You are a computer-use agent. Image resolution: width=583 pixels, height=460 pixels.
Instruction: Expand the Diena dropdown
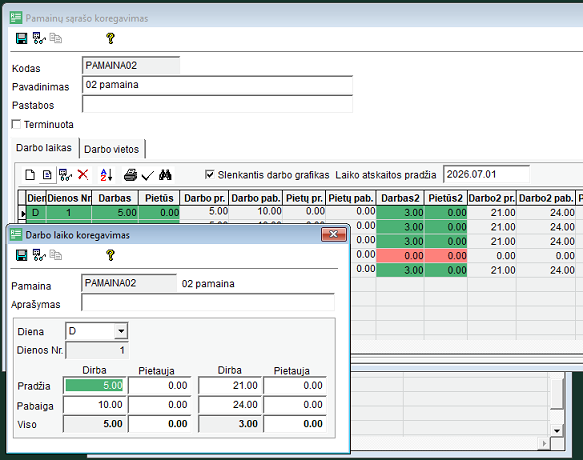point(121,331)
